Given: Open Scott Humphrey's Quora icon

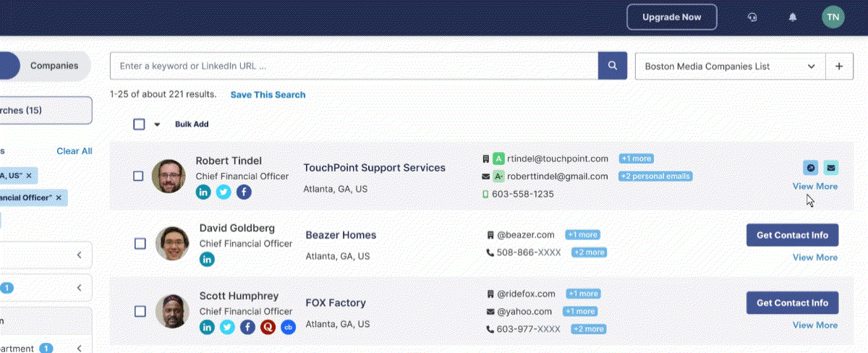Looking at the screenshot, I should (x=268, y=327).
